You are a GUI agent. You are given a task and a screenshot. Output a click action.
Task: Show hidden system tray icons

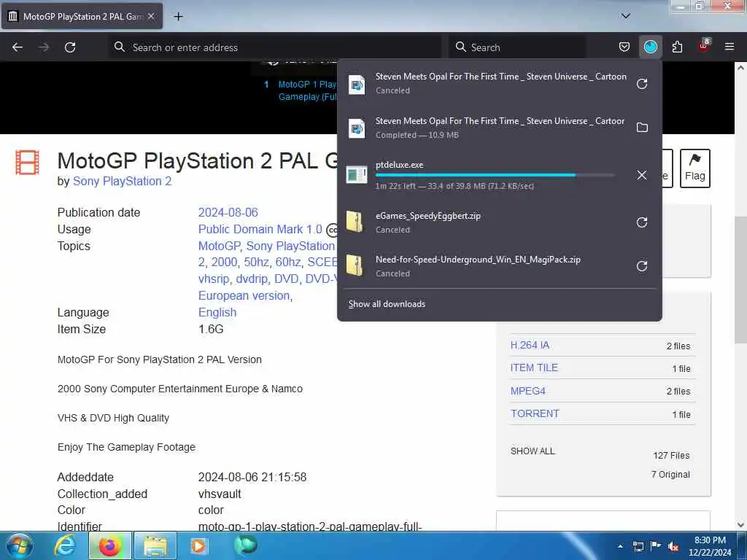pyautogui.click(x=620, y=547)
